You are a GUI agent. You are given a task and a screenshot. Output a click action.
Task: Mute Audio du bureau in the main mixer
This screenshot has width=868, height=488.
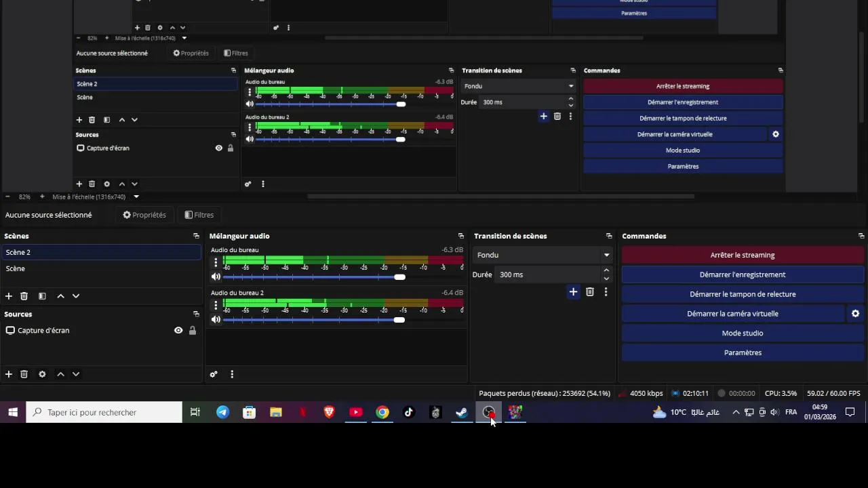pyautogui.click(x=216, y=277)
